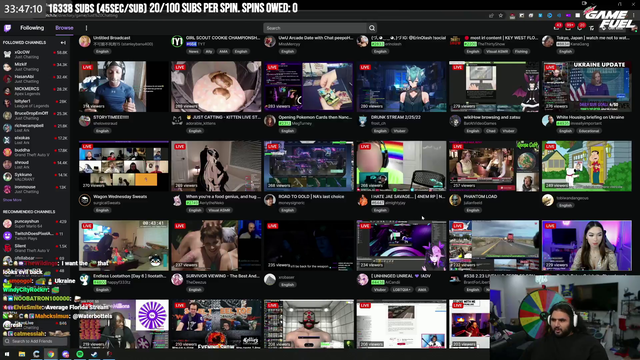The width and height of the screenshot is (640, 360).
Task: Open Sykkuno in followed channels
Action: coord(35,177)
